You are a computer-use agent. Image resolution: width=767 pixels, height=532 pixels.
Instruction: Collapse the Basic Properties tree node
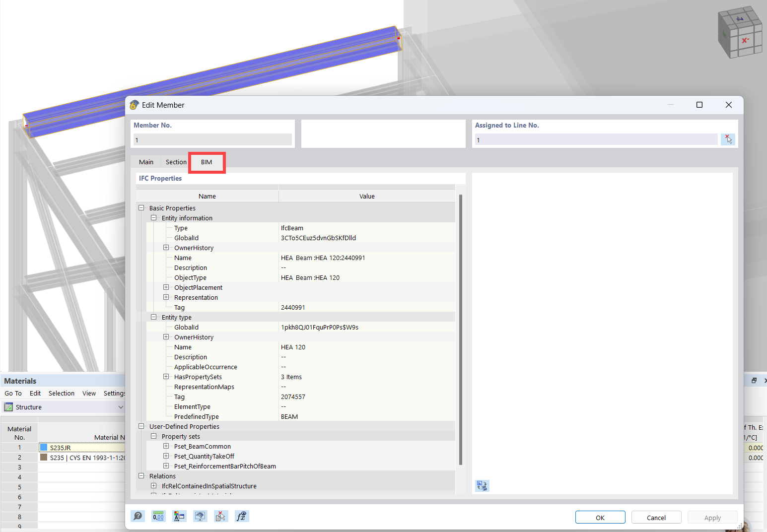coord(141,208)
